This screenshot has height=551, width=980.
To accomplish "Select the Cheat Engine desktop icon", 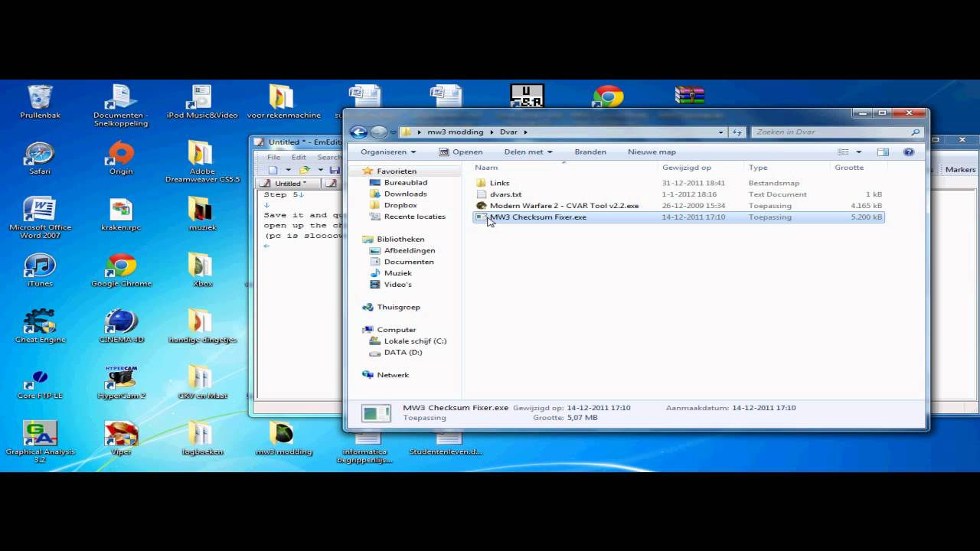I will 40,327.
